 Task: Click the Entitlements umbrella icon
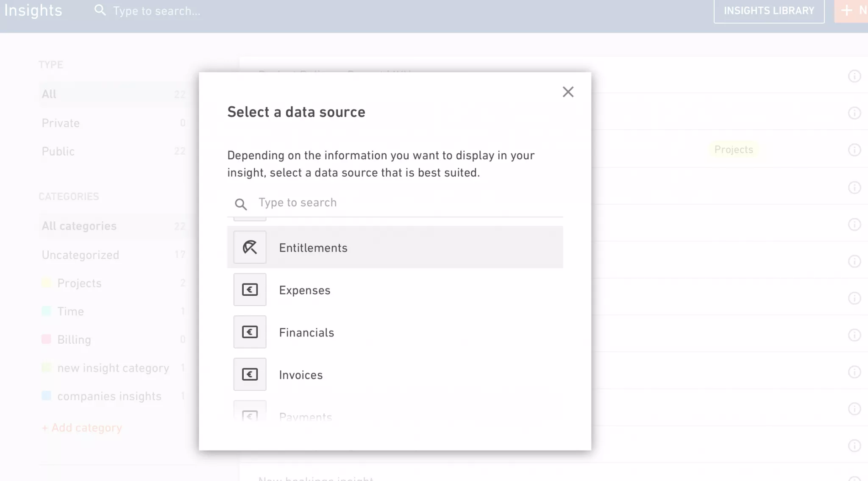250,247
